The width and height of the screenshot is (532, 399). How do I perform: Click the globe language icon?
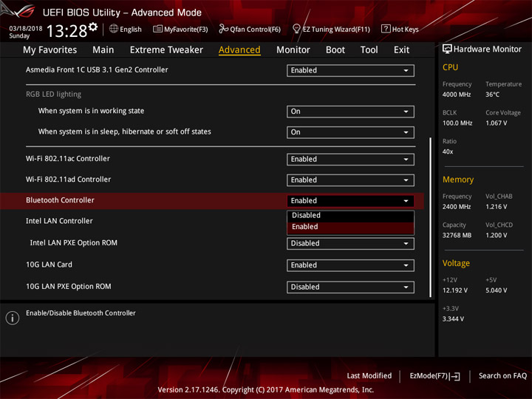point(114,29)
